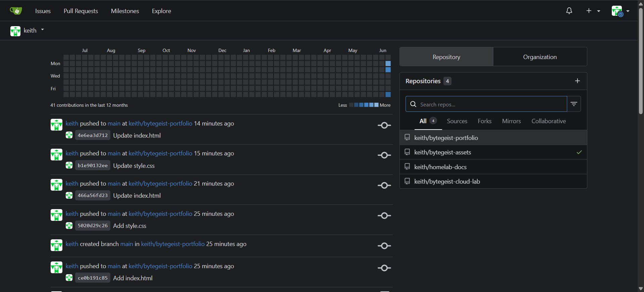
Task: Go to Milestones
Action: 125,11
